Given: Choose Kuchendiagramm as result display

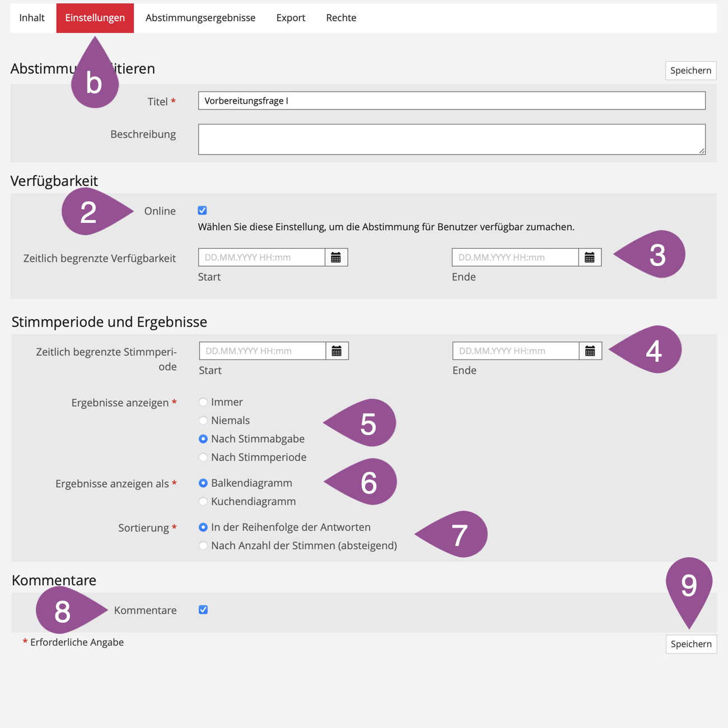Looking at the screenshot, I should coord(203,502).
